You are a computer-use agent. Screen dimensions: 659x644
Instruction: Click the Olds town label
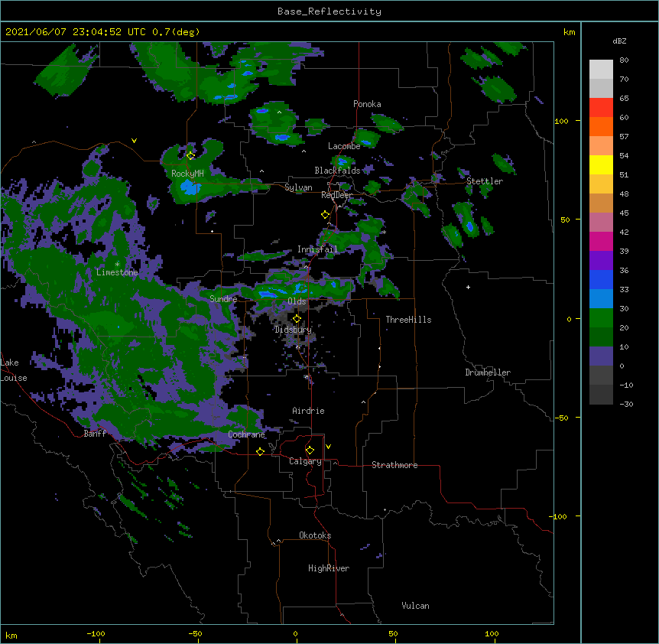297,301
